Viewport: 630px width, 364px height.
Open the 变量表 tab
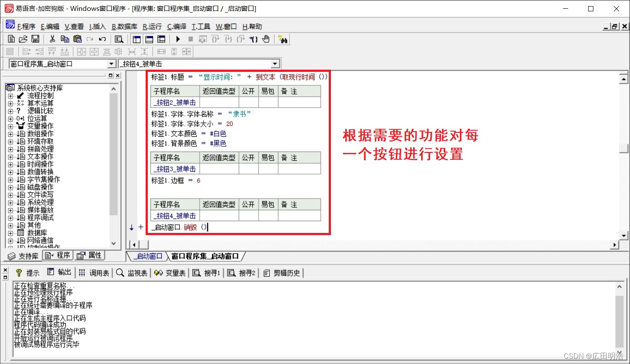(170, 273)
